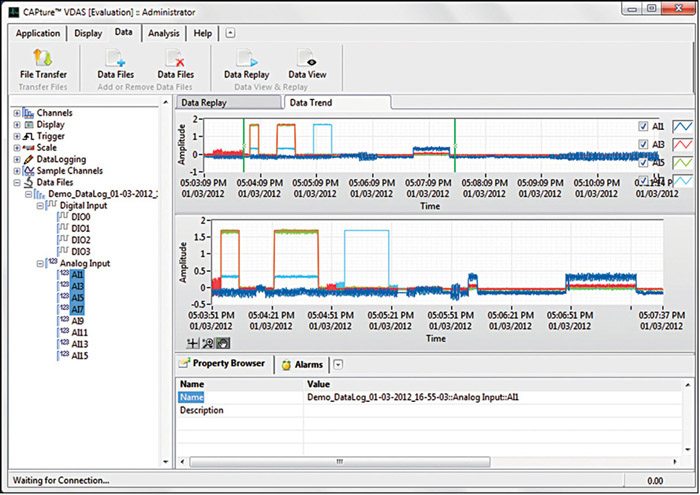700x495 pixels.
Task: Open the Data Replay tab
Action: tap(226, 102)
